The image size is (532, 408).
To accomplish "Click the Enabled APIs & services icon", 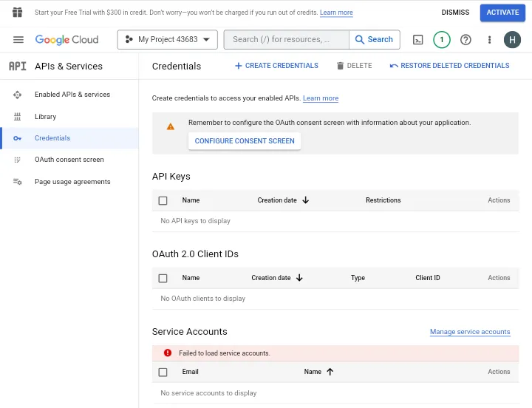I will coord(17,95).
